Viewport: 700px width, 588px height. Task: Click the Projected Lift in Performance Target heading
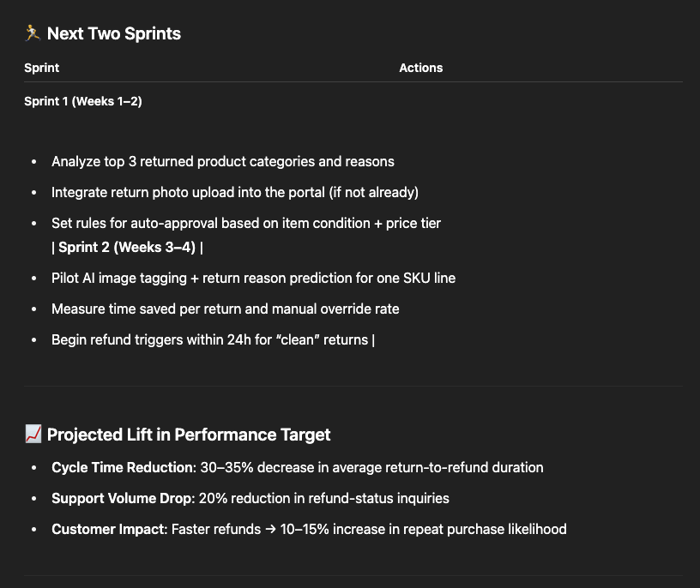point(189,435)
